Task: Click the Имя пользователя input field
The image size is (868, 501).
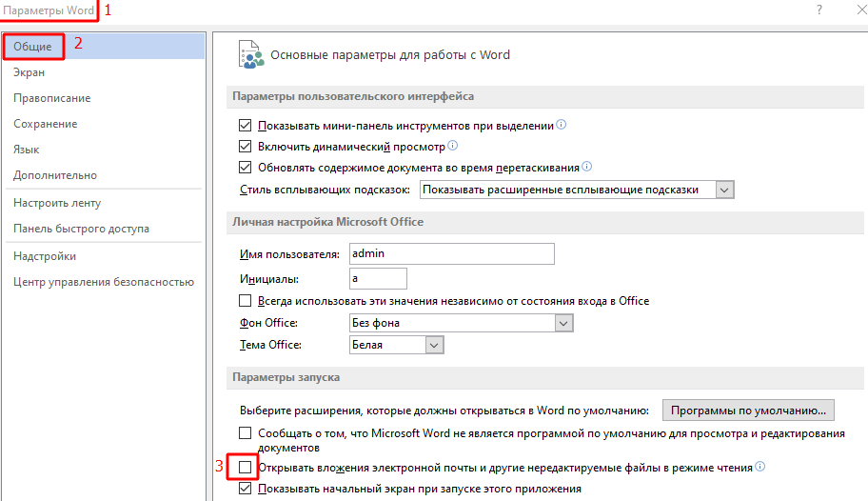Action: [452, 253]
